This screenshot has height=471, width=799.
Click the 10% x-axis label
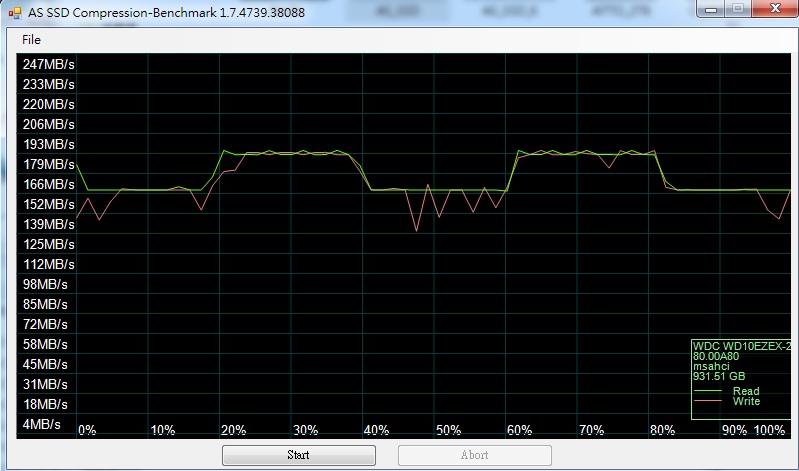coord(163,430)
